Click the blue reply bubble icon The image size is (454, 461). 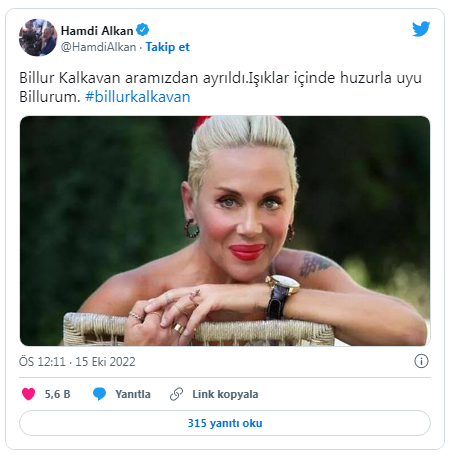tap(99, 394)
